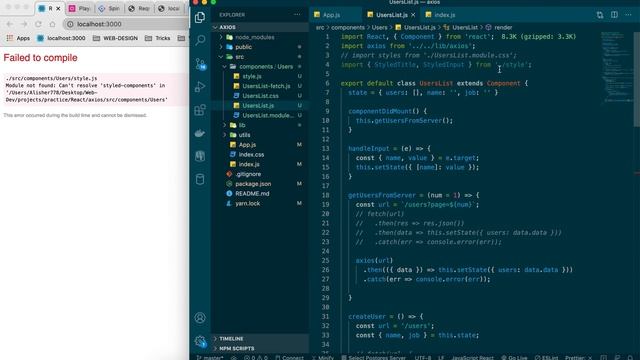640x360 pixels.
Task: Split the editor to the right
Action: 614,15
